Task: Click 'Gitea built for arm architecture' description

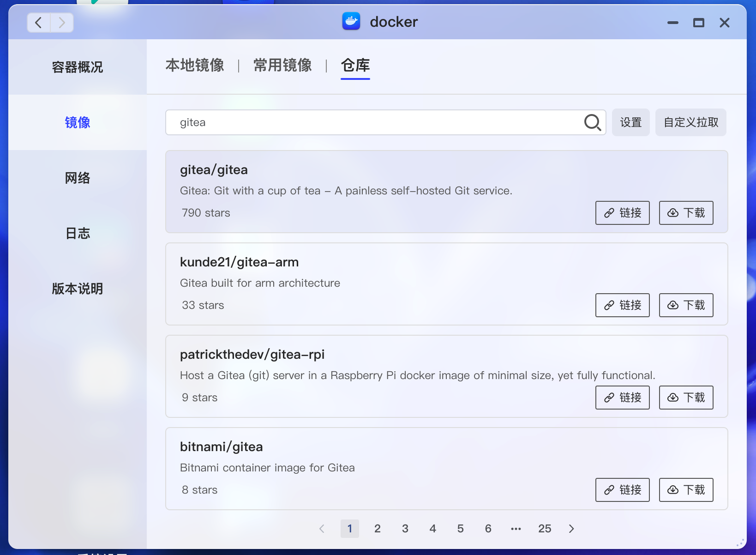Action: click(260, 283)
